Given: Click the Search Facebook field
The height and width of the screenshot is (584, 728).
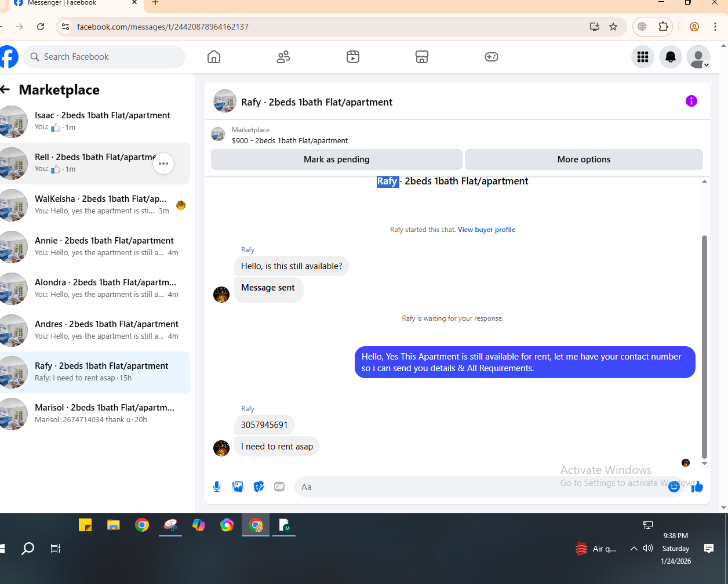Looking at the screenshot, I should 104,57.
